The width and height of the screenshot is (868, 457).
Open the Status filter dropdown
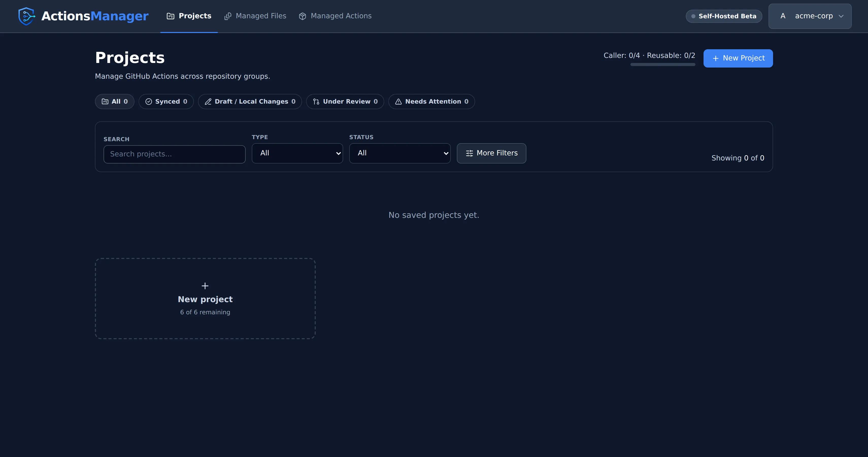[x=400, y=153]
